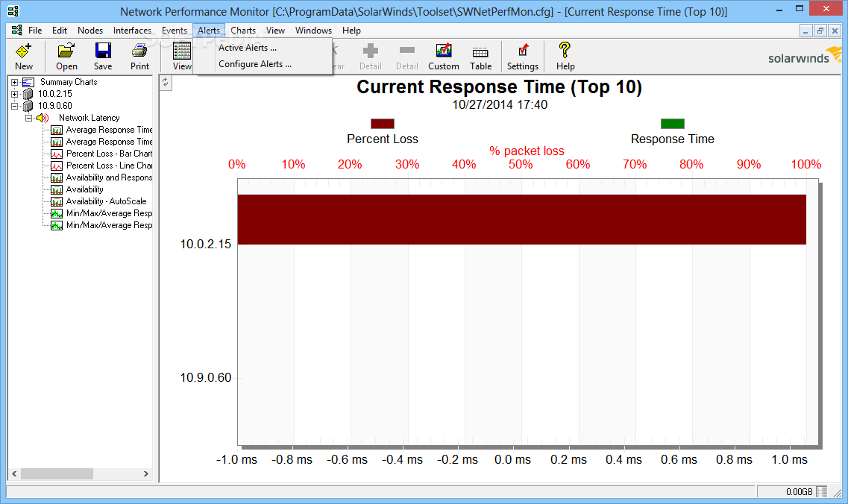Print the chart with the Print icon
Image resolution: width=848 pixels, height=504 pixels.
tap(139, 51)
